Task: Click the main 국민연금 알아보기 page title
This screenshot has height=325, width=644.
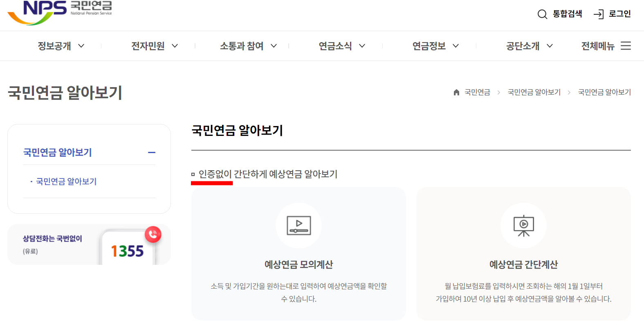Action: coord(65,93)
